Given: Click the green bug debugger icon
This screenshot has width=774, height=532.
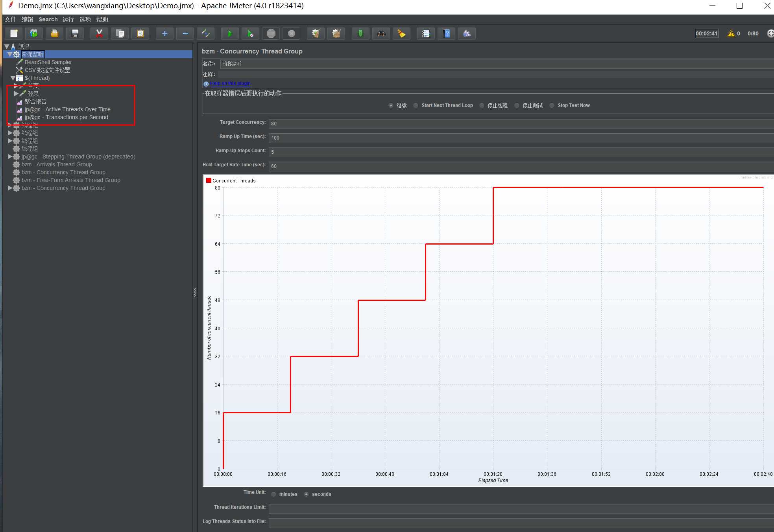Looking at the screenshot, I should (360, 33).
